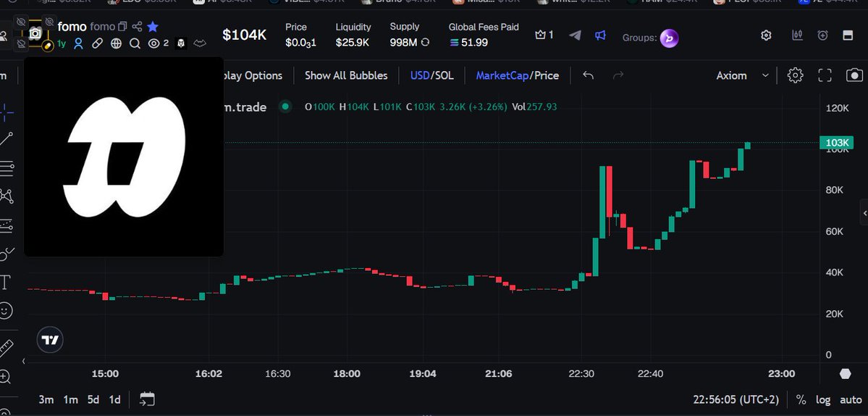Image resolution: width=868 pixels, height=416 pixels.
Task: Select the pattern nodes tool
Action: pos(6,196)
